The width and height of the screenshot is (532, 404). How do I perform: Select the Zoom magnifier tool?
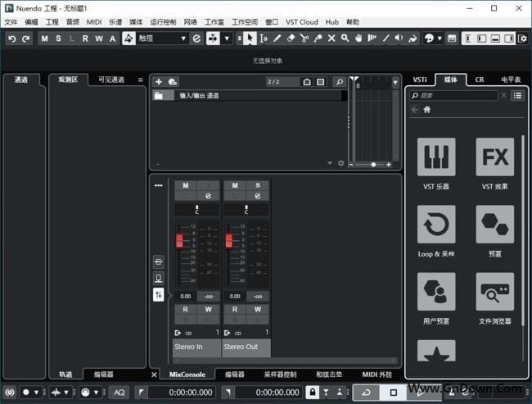345,39
